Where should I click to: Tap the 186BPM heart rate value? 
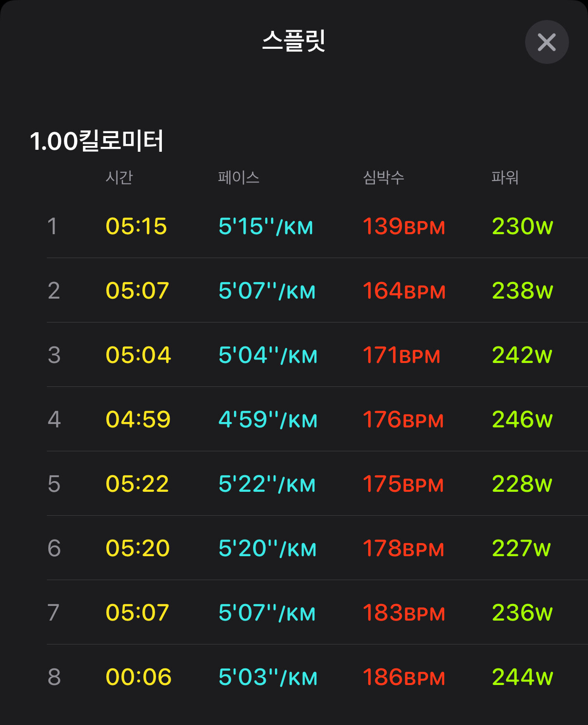tap(404, 677)
